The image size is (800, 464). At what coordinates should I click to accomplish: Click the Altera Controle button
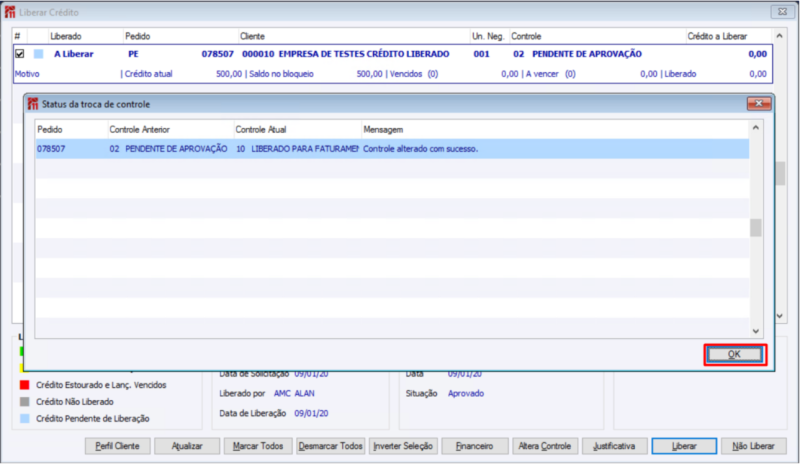tap(544, 446)
